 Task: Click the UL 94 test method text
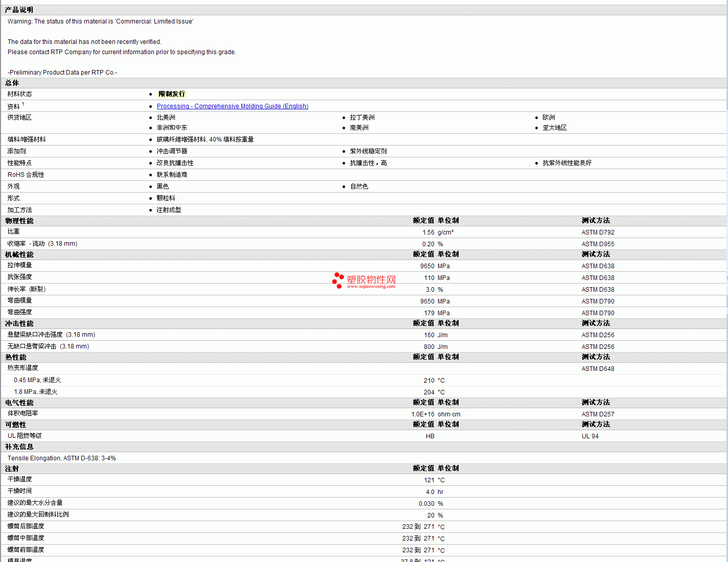click(x=590, y=436)
